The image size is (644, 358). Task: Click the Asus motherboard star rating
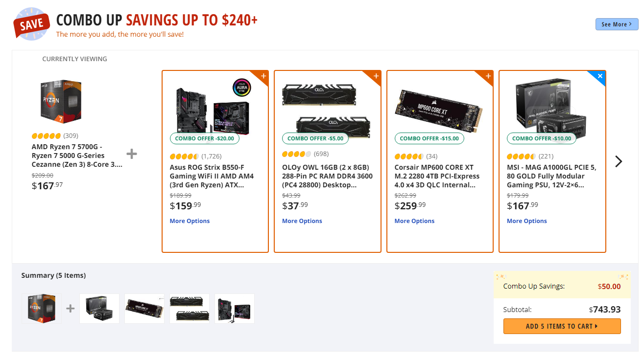pos(184,157)
